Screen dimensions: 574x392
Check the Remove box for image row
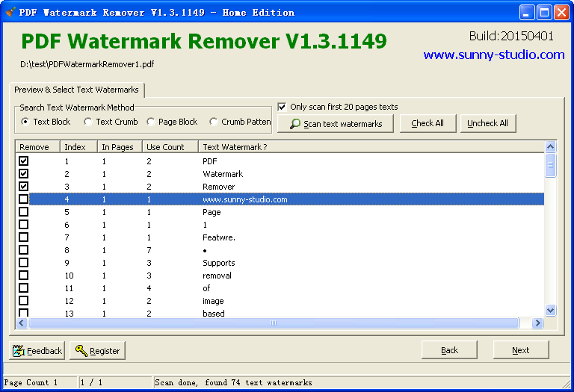[x=23, y=301]
